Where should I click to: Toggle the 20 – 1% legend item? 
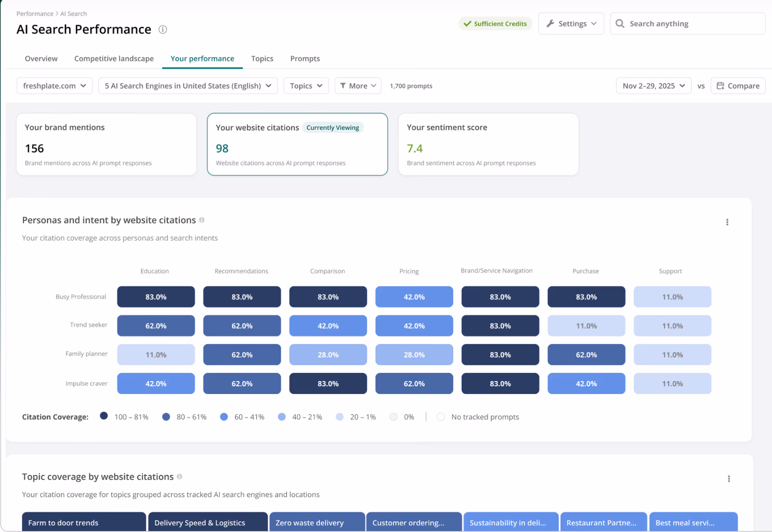point(356,417)
